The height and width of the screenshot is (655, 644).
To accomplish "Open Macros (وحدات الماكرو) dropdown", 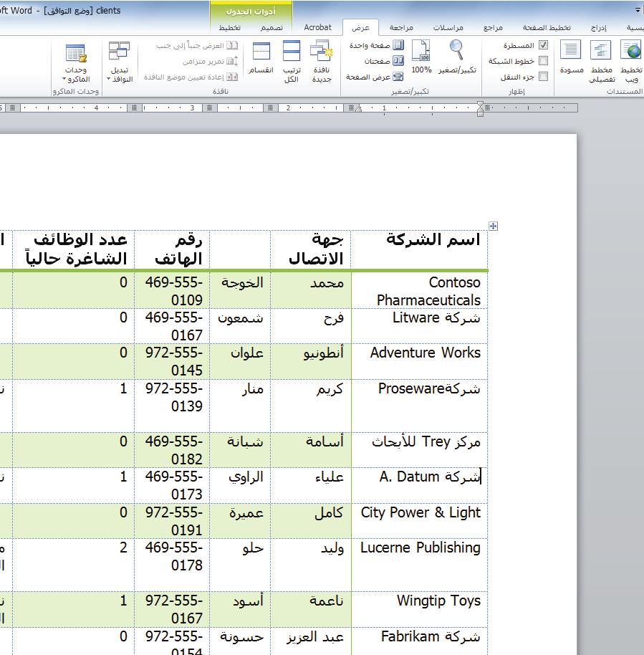I will pyautogui.click(x=76, y=62).
